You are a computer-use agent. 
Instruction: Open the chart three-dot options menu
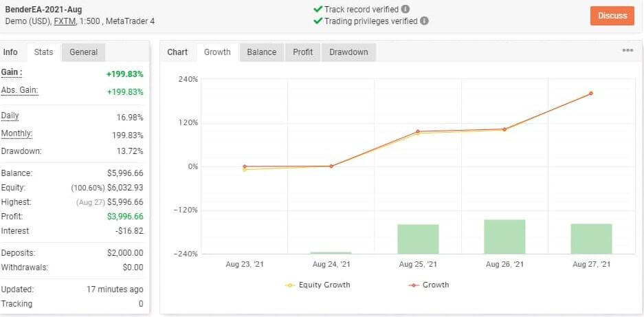point(628,51)
